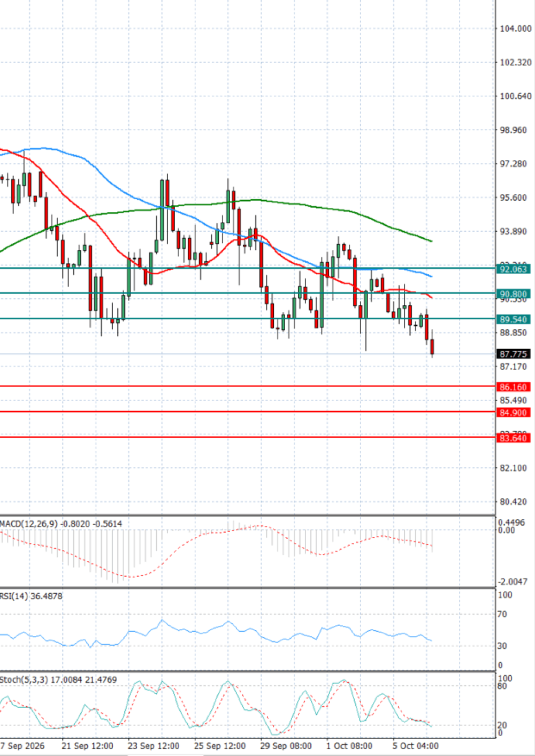Click the RSI scale value 70
Image resolution: width=535 pixels, height=756 pixels.
tap(502, 615)
